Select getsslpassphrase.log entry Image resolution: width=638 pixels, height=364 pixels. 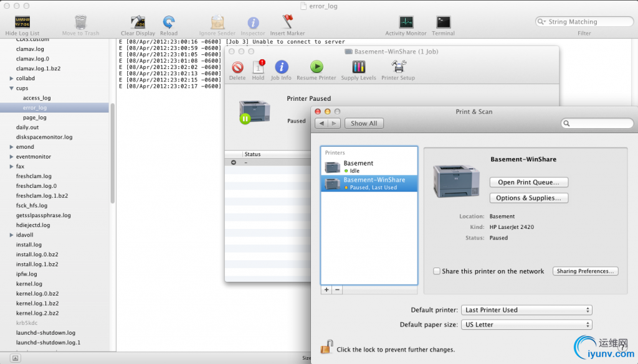[x=43, y=215]
